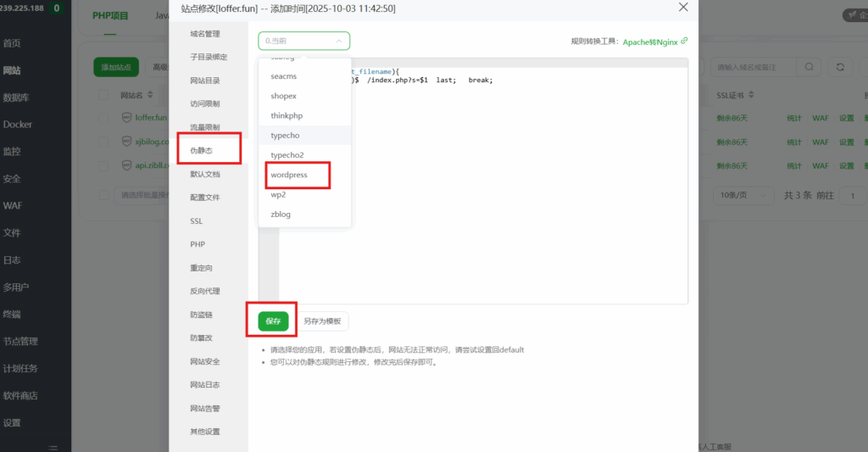Viewport: 868px width, 452px height.
Task: Switch to the 反向代理 tab
Action: (x=204, y=291)
